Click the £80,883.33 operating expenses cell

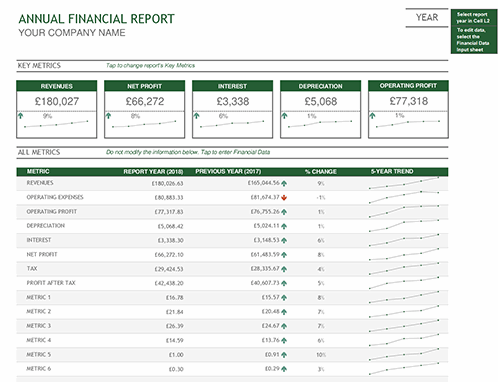pos(169,198)
